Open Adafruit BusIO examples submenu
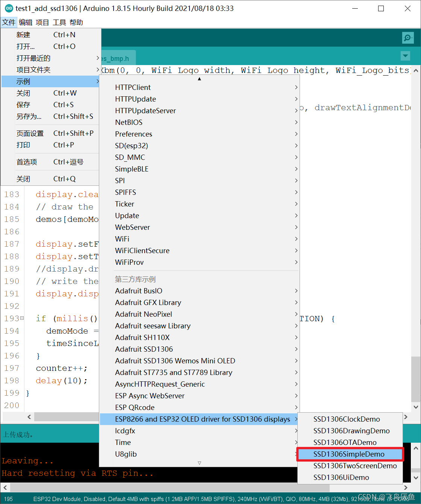Image resolution: width=421 pixels, height=504 pixels. 199,291
